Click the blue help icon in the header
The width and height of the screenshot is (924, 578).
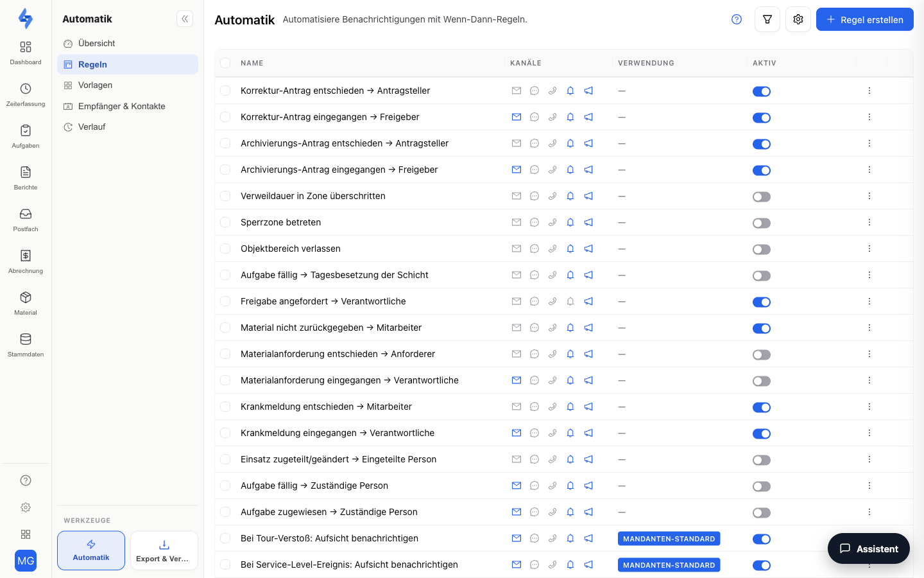point(737,19)
